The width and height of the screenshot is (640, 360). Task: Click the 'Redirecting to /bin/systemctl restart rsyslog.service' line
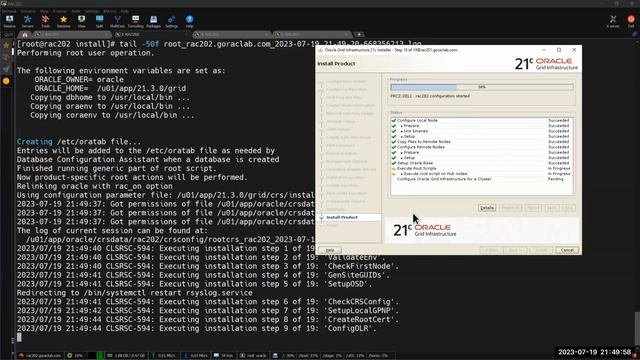[135, 293]
